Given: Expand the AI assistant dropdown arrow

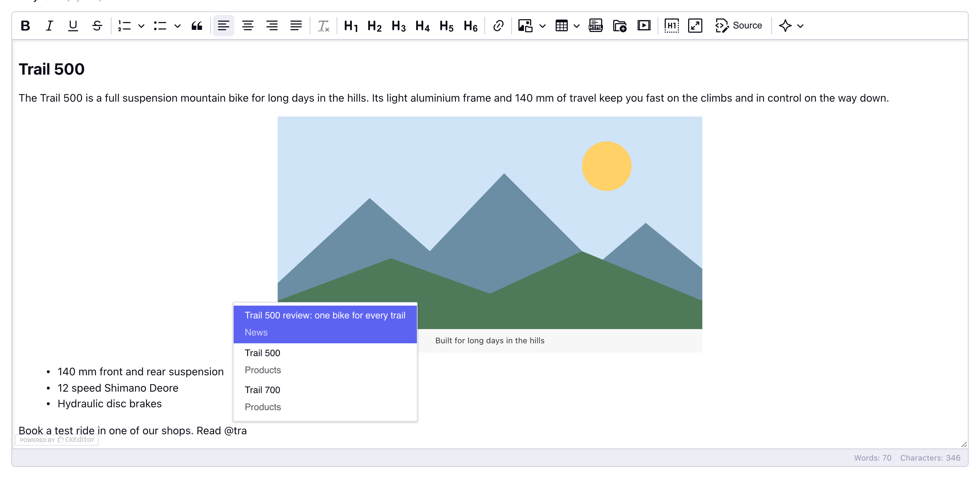Looking at the screenshot, I should pos(800,26).
